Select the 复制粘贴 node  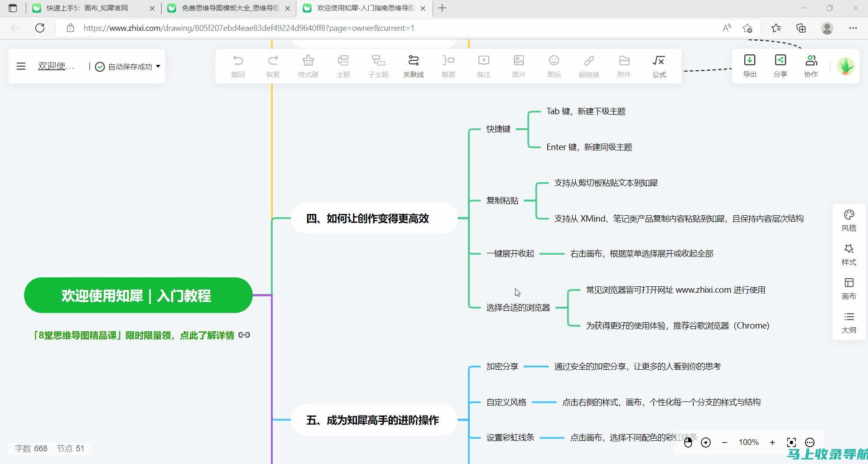point(502,200)
